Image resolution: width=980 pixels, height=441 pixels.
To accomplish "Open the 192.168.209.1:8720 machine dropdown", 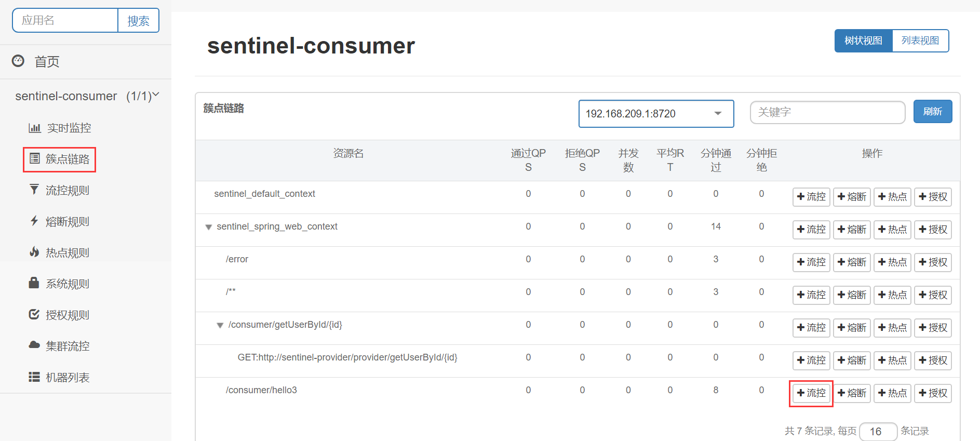I will tap(656, 114).
